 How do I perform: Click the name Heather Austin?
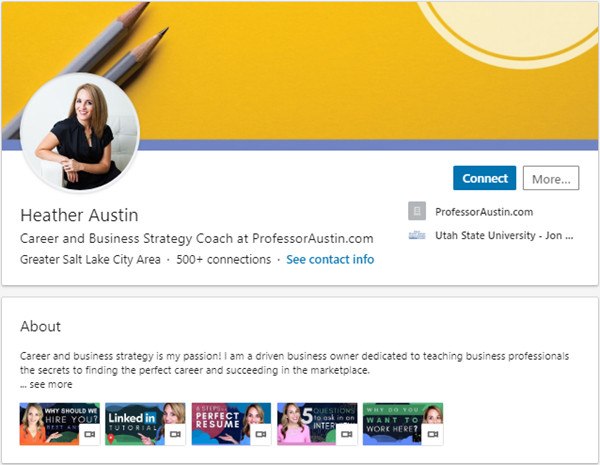(x=79, y=215)
